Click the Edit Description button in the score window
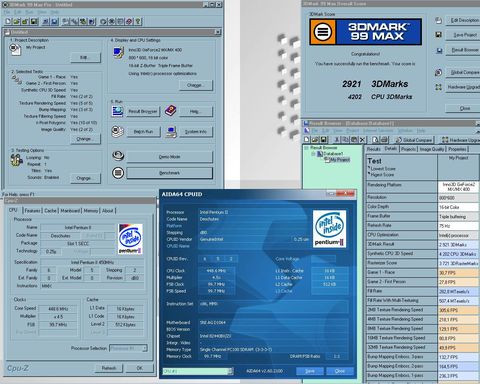Screen dimensions: 480x384 (x=463, y=20)
